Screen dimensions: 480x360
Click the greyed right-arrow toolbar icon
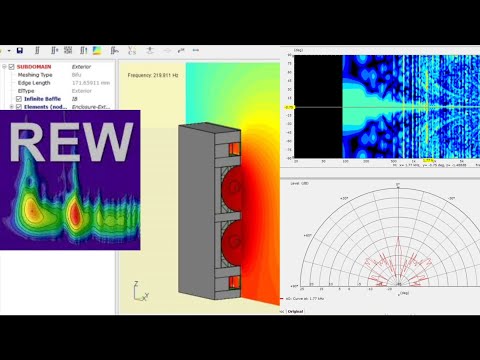click(x=167, y=51)
